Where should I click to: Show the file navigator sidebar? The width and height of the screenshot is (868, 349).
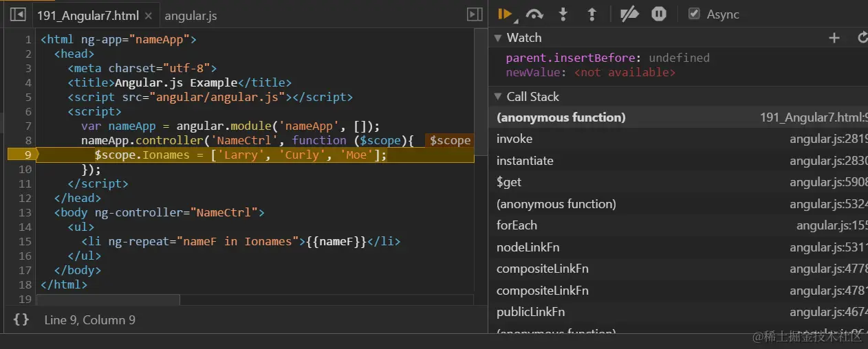18,14
